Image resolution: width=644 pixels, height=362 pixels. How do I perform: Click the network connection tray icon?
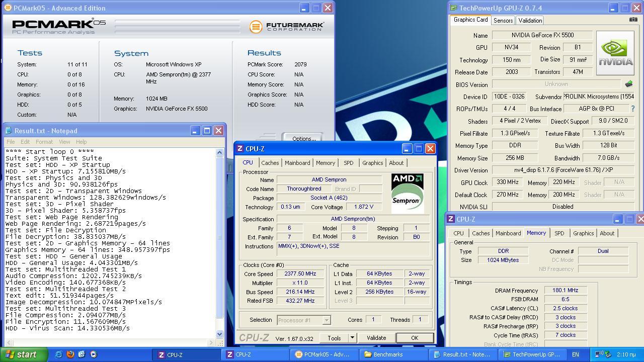point(599,354)
